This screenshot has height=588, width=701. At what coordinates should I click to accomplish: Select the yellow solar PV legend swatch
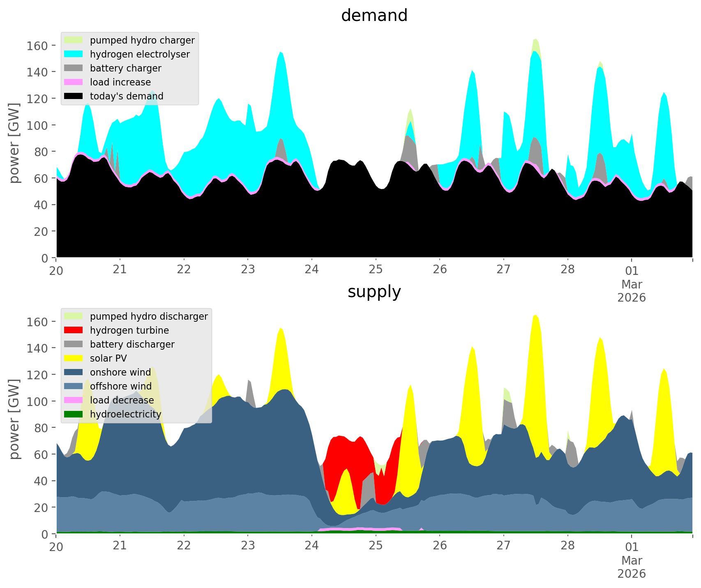pyautogui.click(x=74, y=358)
